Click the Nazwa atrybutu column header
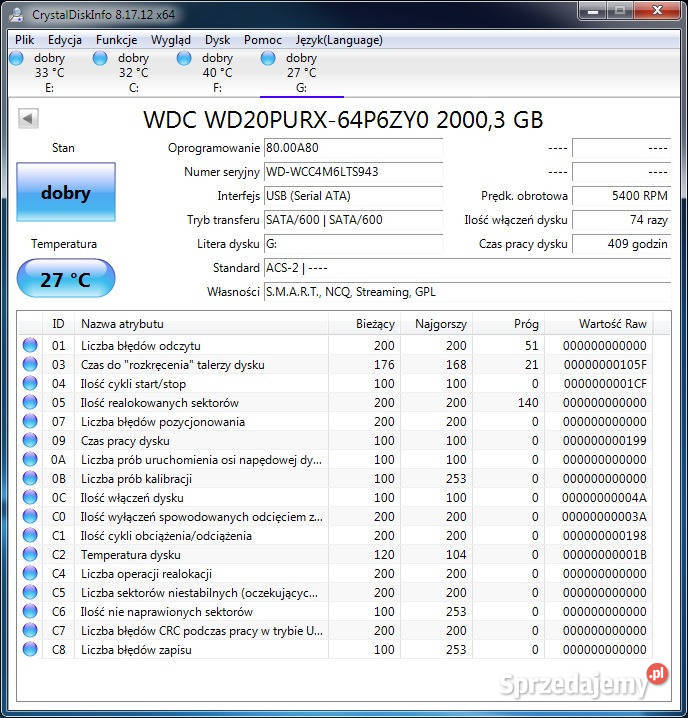This screenshot has width=688, height=718. point(201,324)
